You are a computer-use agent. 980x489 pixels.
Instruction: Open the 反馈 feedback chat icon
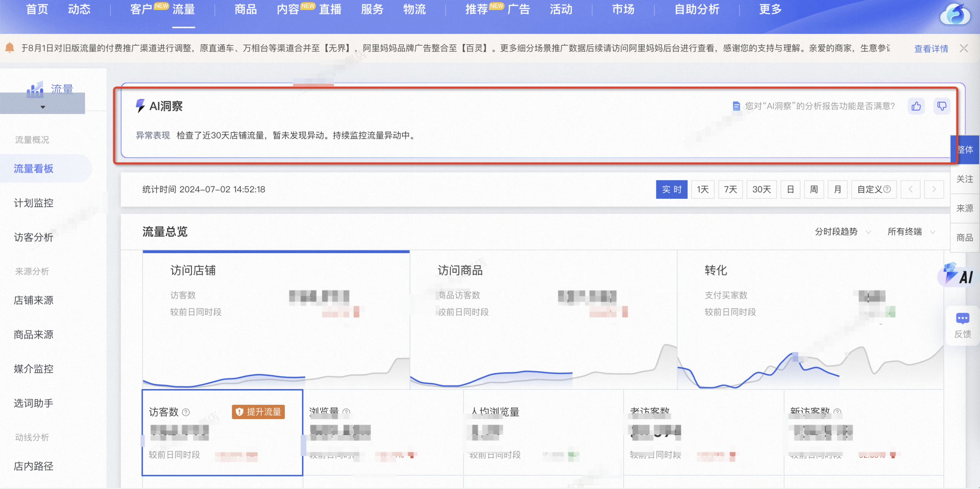tap(963, 326)
